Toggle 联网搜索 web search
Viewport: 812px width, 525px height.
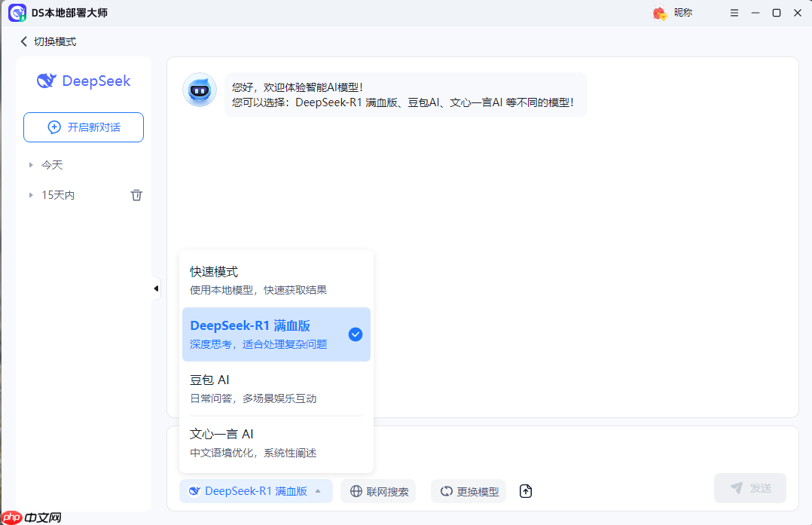pos(378,491)
